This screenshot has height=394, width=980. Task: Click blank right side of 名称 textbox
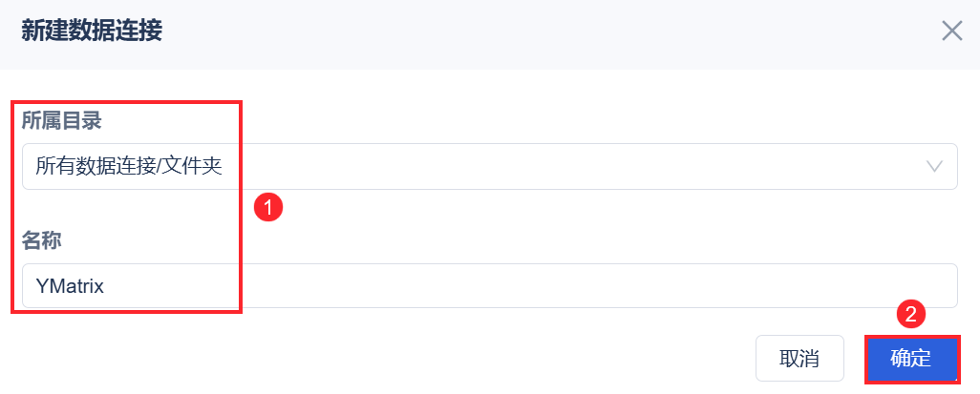[764, 286]
